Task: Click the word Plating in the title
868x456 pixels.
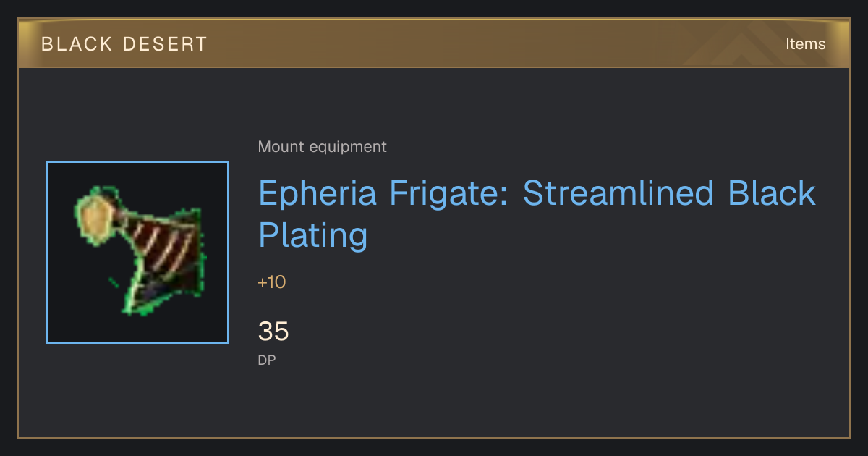Action: (x=313, y=235)
